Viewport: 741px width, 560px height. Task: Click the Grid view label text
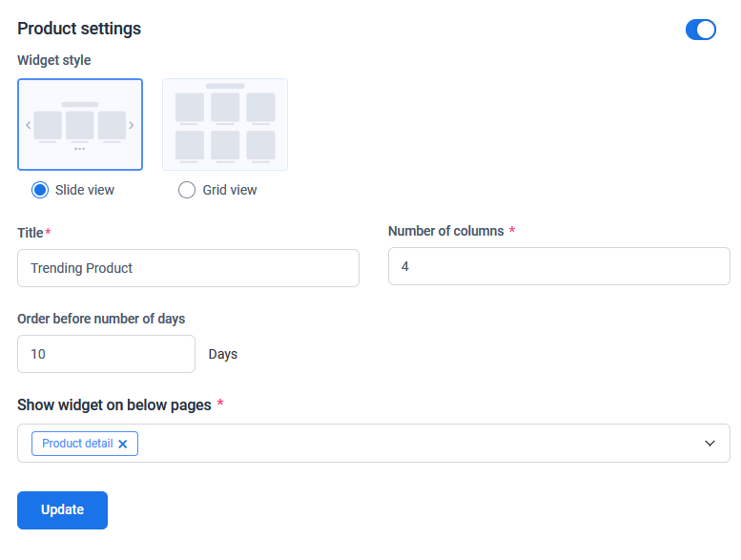pos(230,190)
